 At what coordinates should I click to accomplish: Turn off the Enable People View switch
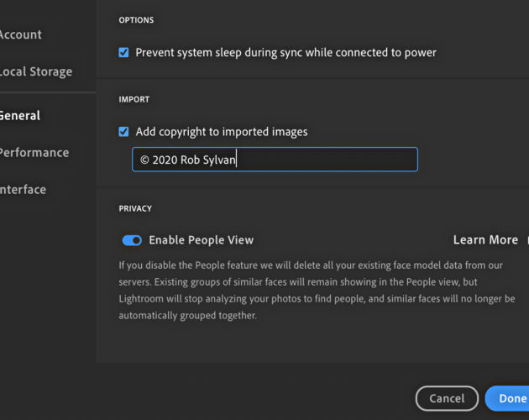(132, 240)
